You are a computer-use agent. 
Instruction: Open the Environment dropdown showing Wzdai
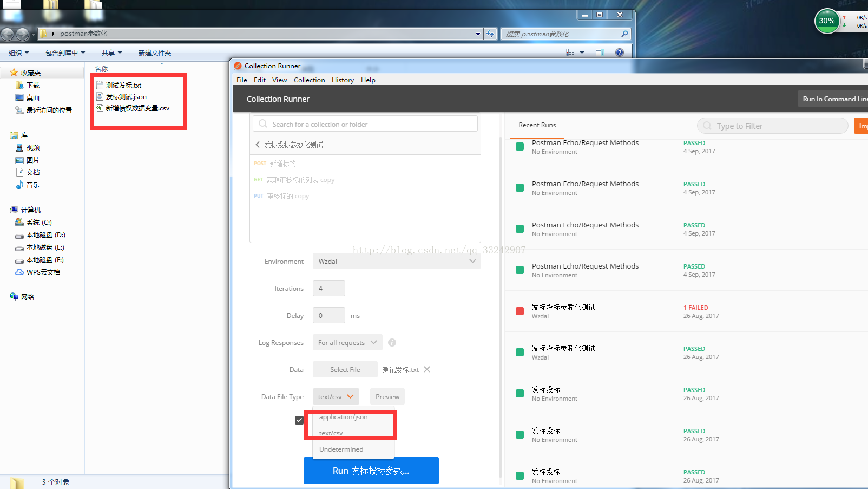(397, 261)
